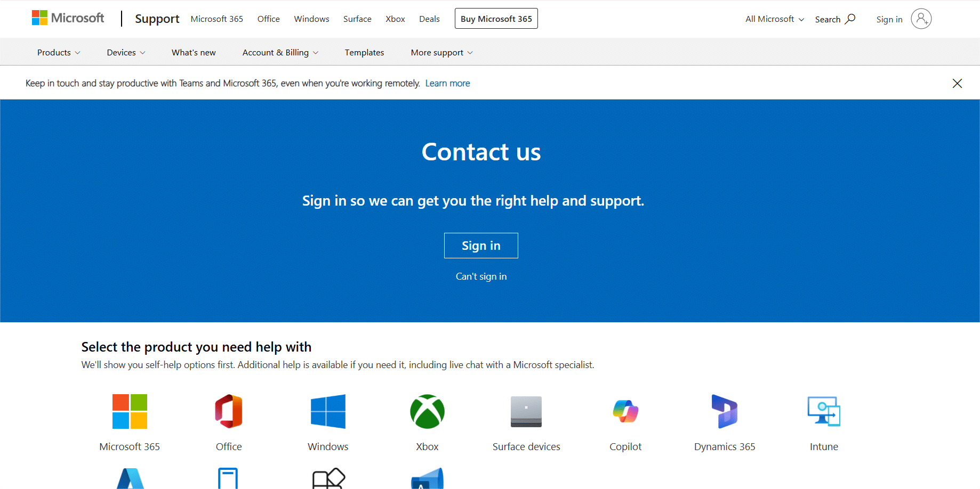The image size is (980, 489).
Task: Expand the Devices dropdown menu
Action: (126, 53)
